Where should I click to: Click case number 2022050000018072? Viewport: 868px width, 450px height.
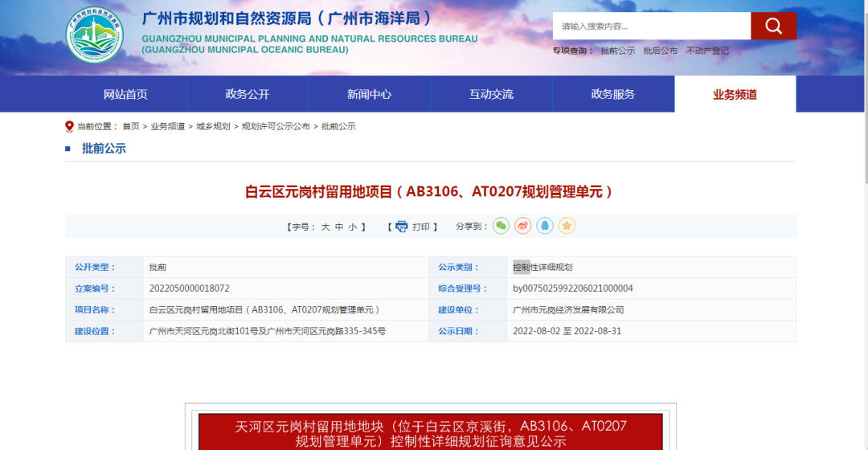tap(190, 288)
